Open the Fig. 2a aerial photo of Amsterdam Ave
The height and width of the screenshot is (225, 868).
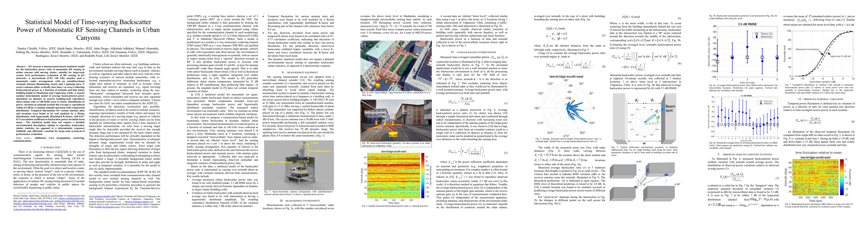[396, 66]
